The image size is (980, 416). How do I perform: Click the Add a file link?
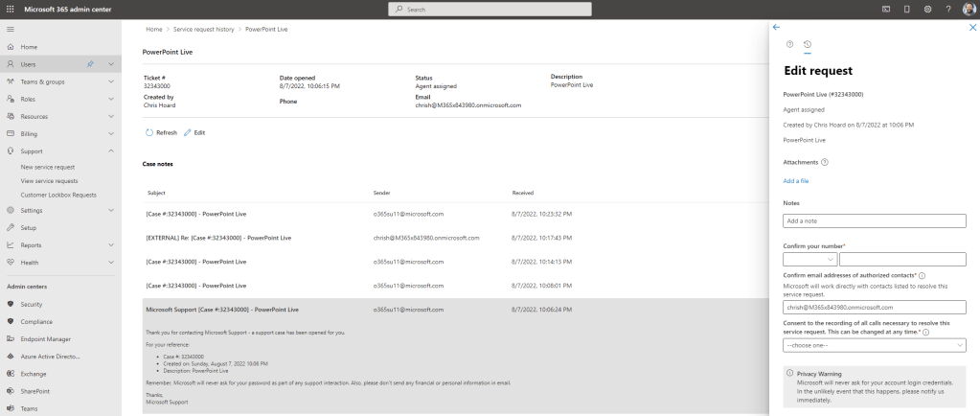pyautogui.click(x=796, y=181)
